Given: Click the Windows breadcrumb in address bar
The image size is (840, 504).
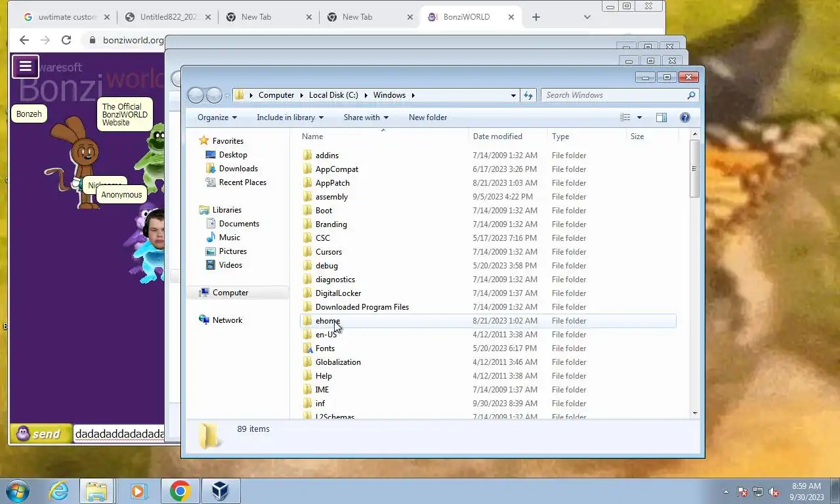Looking at the screenshot, I should point(389,95).
